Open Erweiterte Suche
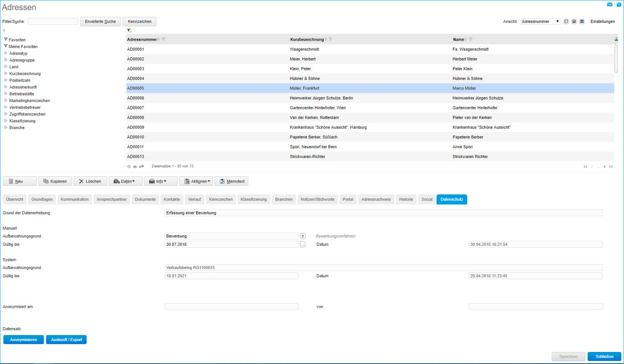 tap(100, 21)
